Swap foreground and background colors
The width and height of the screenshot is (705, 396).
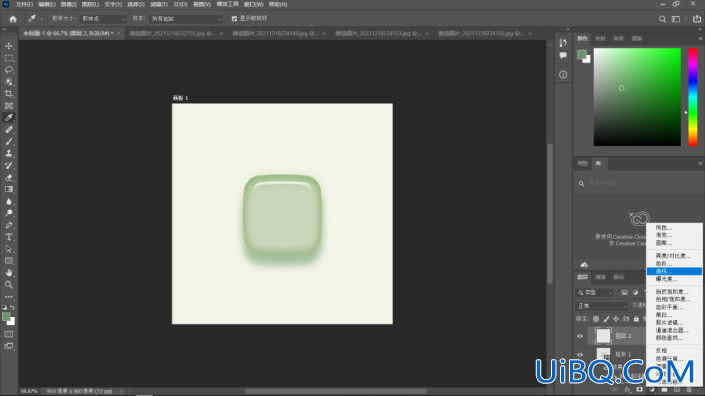point(13,307)
